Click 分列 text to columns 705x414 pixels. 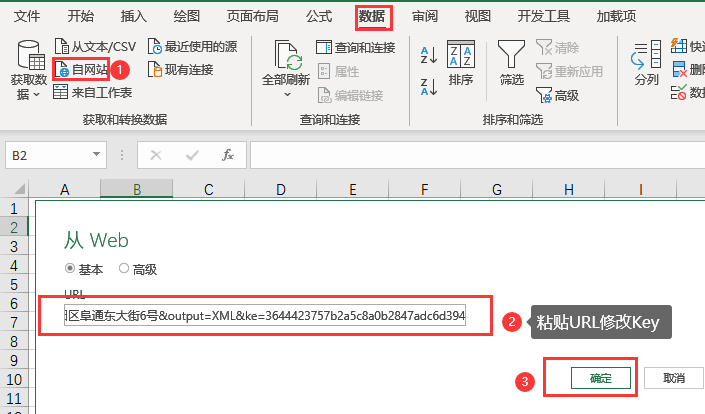pyautogui.click(x=646, y=63)
